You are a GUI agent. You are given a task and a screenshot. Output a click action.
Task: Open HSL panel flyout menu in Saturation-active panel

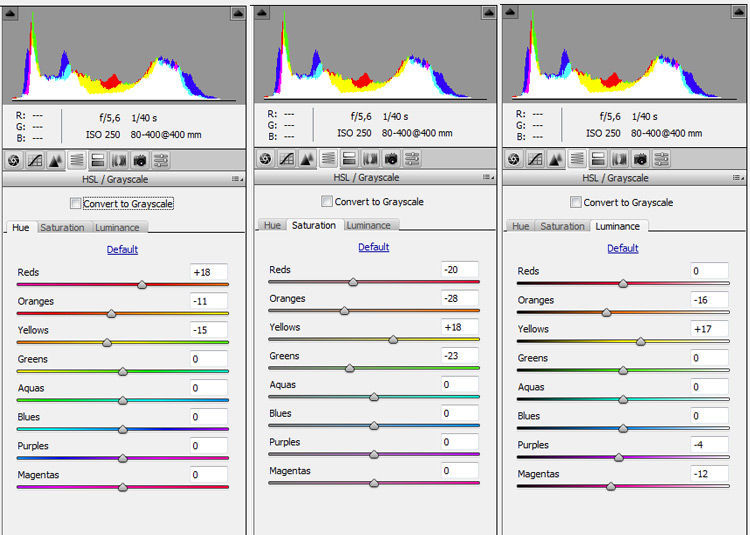[x=488, y=177]
